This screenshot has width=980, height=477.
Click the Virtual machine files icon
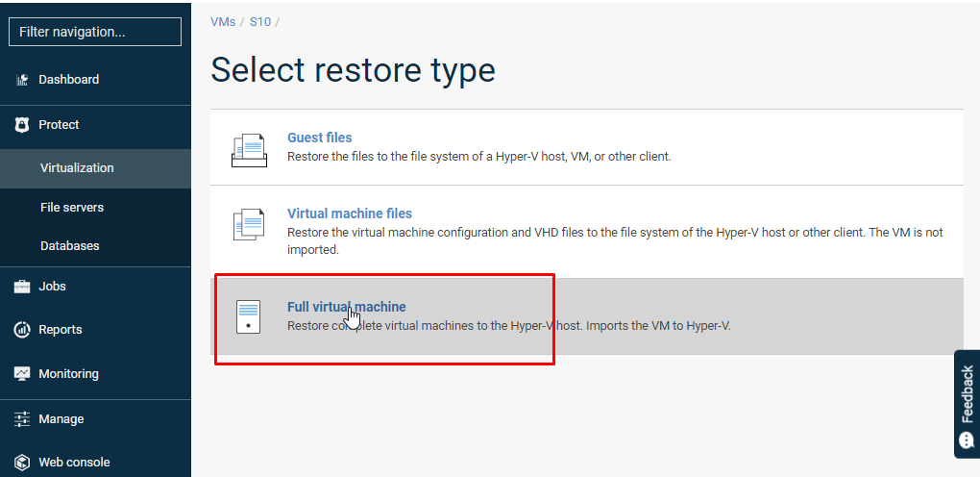pos(249,224)
